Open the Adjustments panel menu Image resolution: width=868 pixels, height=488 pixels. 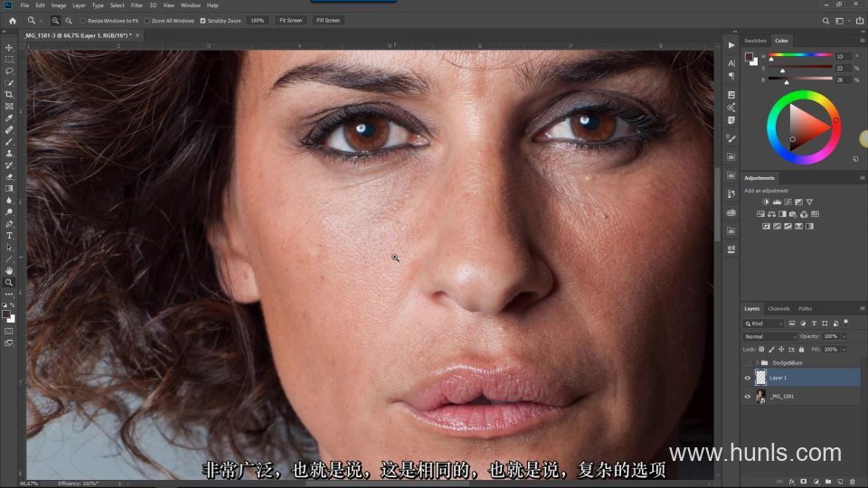[x=862, y=178]
